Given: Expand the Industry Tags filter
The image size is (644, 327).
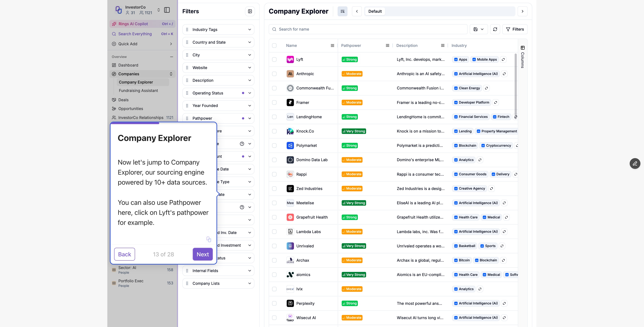Looking at the screenshot, I should 218,30.
